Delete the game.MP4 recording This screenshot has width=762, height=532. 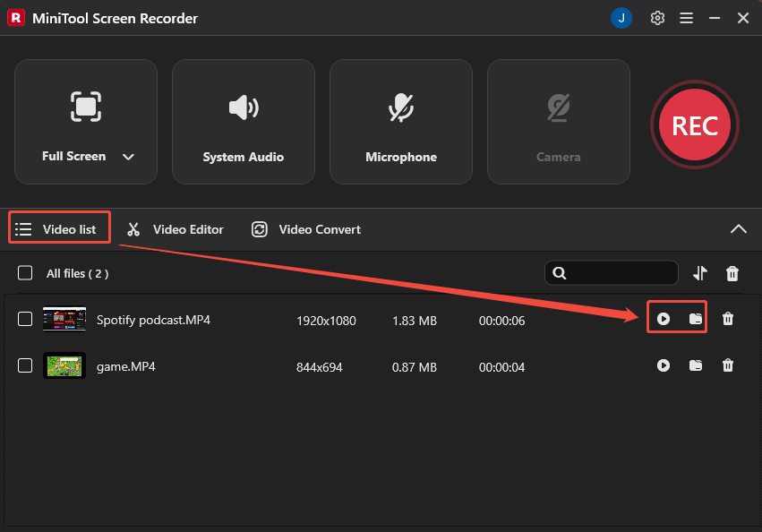pos(727,365)
